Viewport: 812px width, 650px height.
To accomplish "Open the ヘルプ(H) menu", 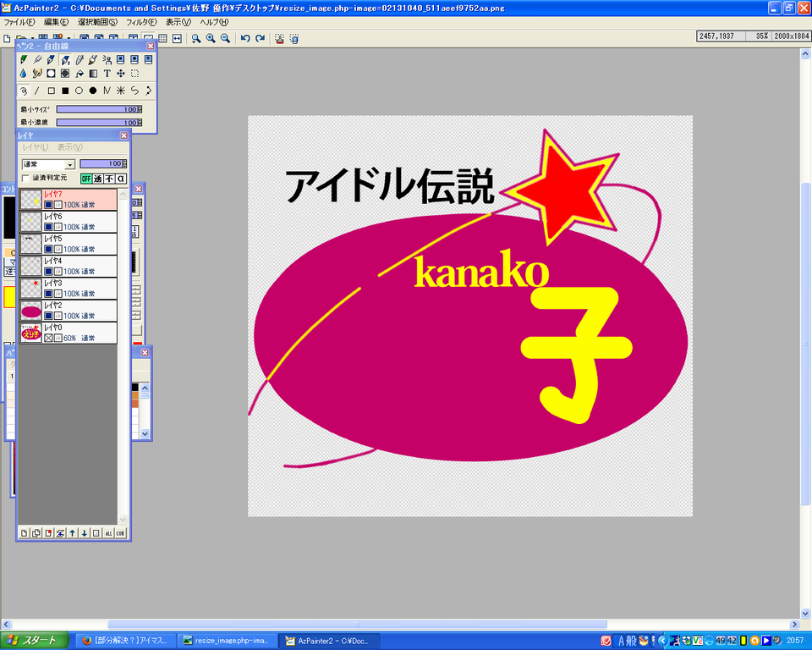I will tap(214, 22).
